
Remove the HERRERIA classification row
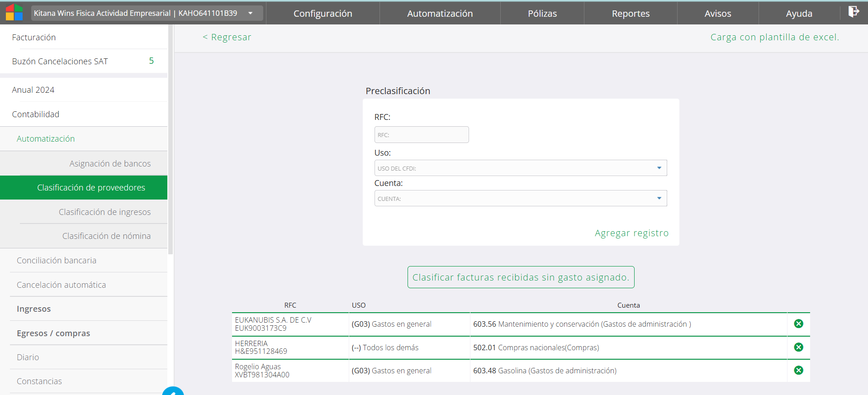pyautogui.click(x=798, y=347)
